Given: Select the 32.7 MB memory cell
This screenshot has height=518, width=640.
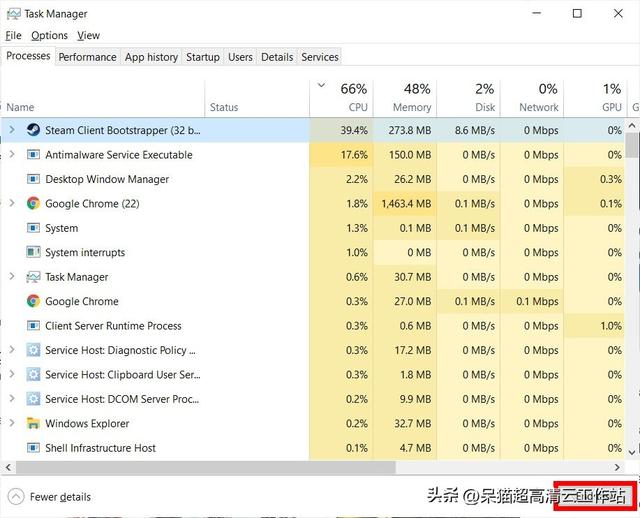Looking at the screenshot, I should (x=405, y=423).
